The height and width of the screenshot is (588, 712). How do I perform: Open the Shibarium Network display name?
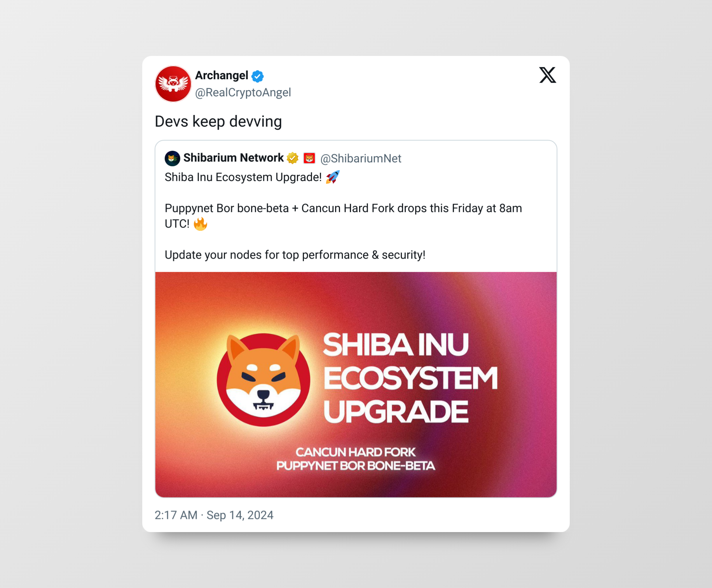[x=233, y=158]
